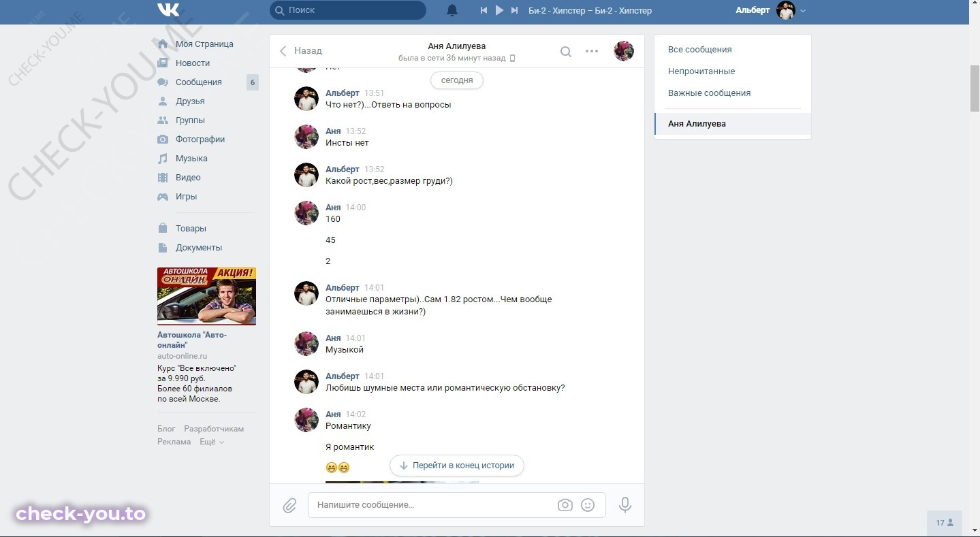The image size is (980, 537).
Task: Click the Видео film icon
Action: [x=163, y=177]
